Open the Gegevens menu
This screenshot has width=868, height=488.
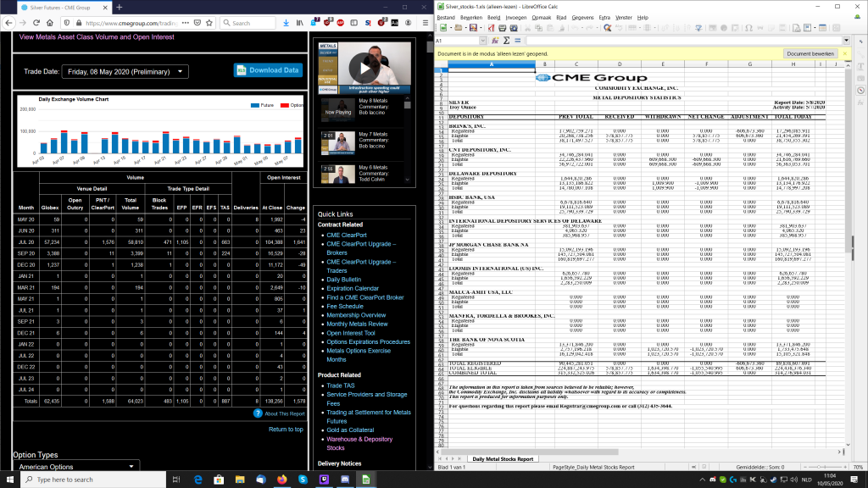click(x=582, y=17)
